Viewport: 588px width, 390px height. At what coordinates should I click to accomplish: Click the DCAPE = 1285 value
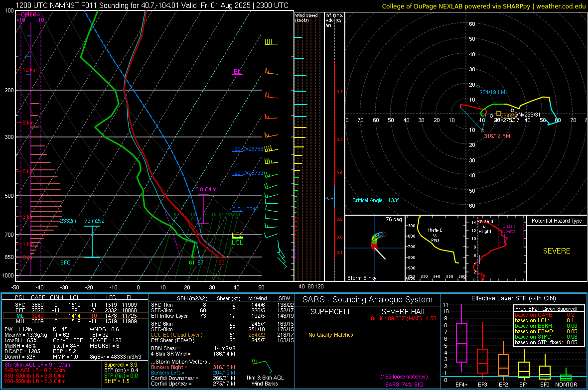point(22,351)
